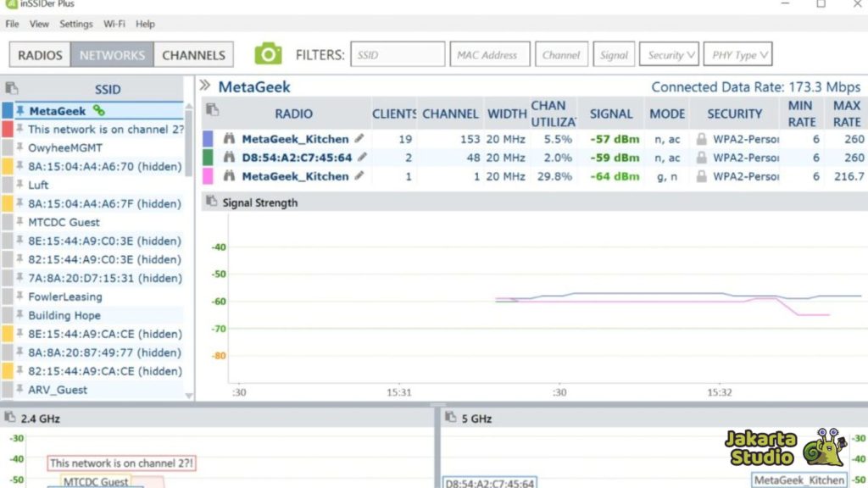
Task: Click the lock icon in the -57 dBm row
Action: 701,139
